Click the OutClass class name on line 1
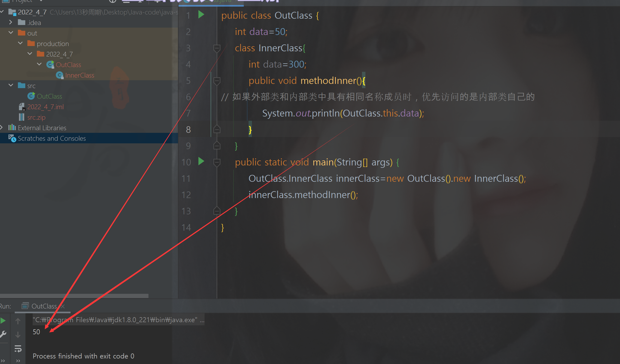Viewport: 620px width, 364px height. click(x=293, y=16)
